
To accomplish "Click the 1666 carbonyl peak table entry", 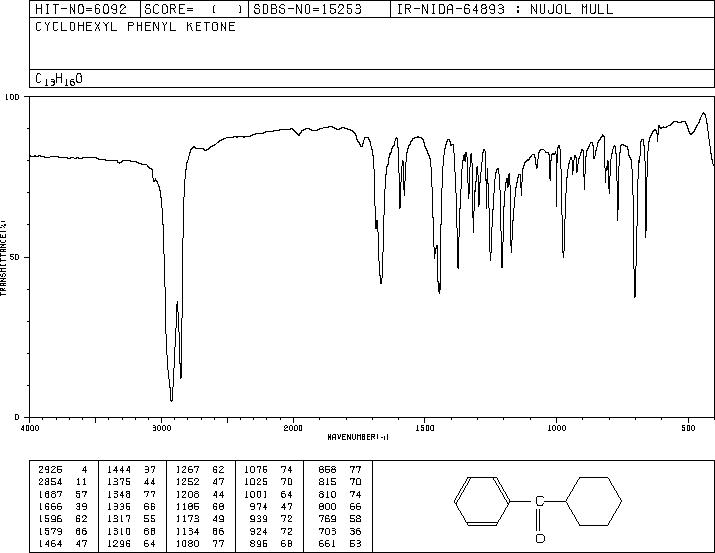I will click(x=50, y=506).
